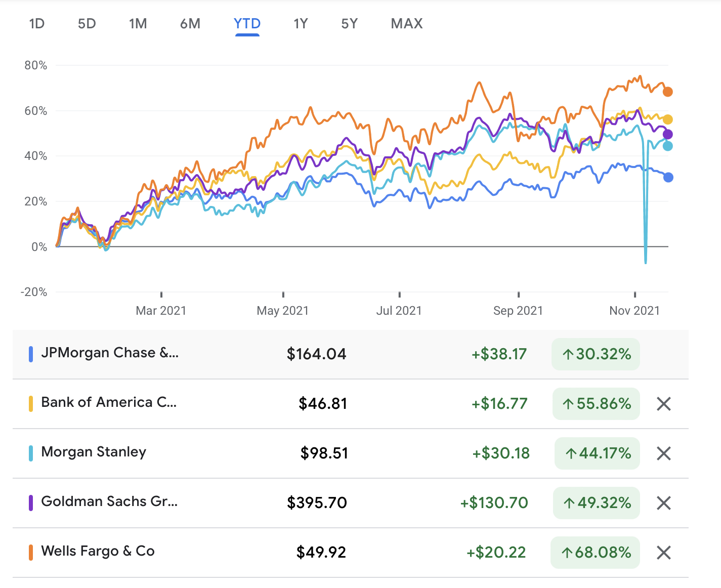This screenshot has width=721, height=588.
Task: Click the $98.51 price value
Action: (x=324, y=453)
